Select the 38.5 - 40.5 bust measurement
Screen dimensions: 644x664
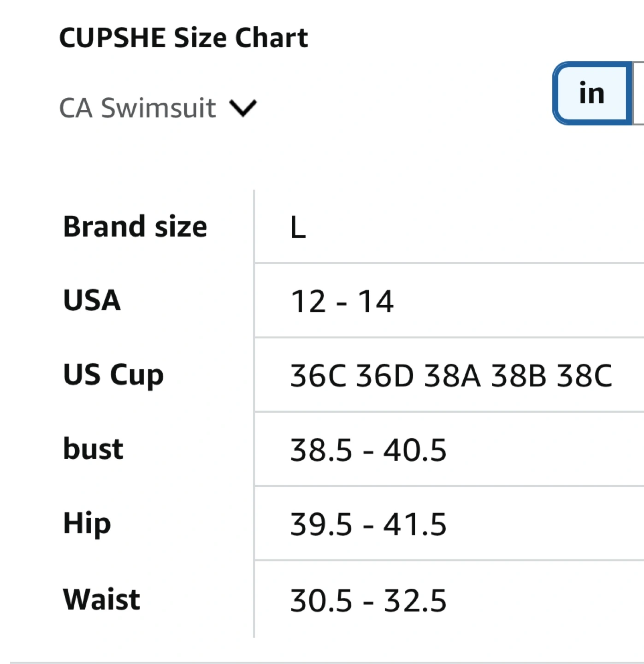368,450
